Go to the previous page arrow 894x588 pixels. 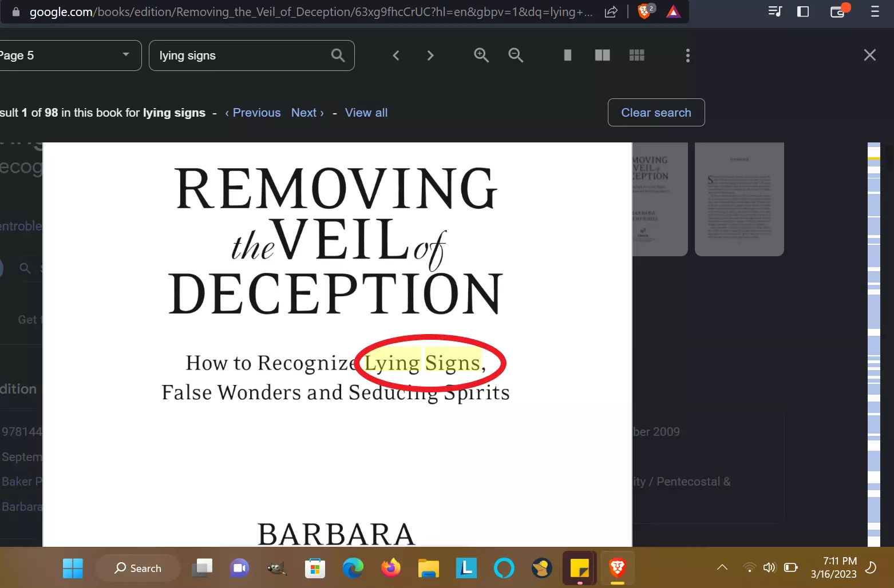(396, 55)
